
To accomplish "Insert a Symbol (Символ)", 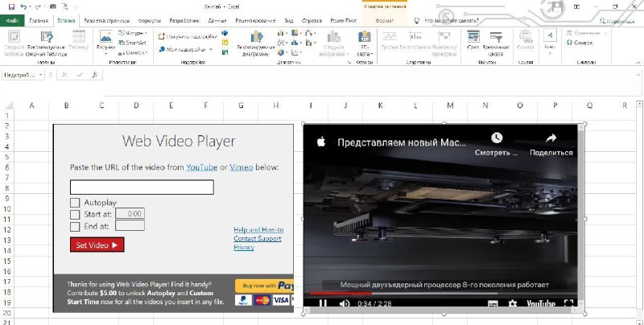I will (579, 43).
